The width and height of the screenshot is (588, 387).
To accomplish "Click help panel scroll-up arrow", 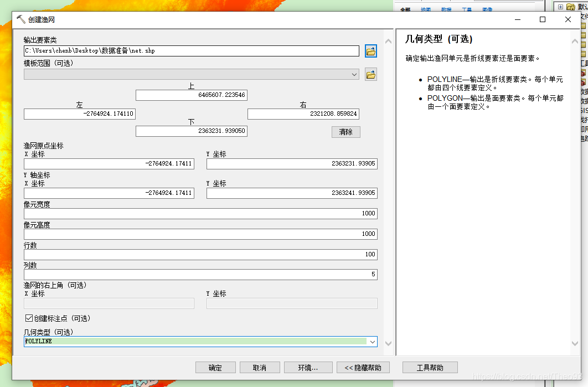I will pos(575,42).
